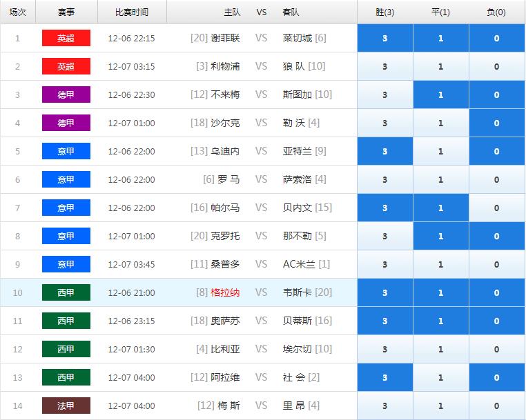Click the 德甲 badge in match 3
The image size is (526, 420).
pos(66,94)
